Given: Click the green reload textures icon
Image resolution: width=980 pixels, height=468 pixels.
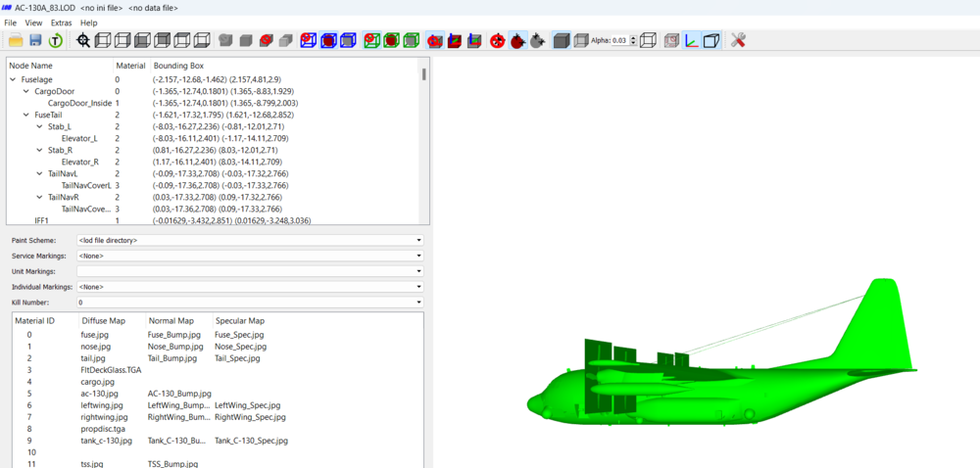Looking at the screenshot, I should [56, 40].
